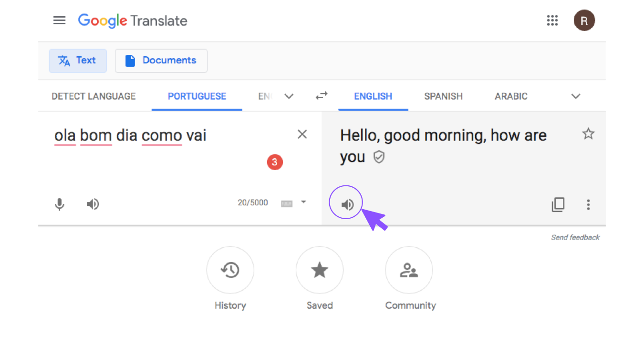Click the verified translation shield
The height and width of the screenshot is (354, 644).
click(379, 157)
